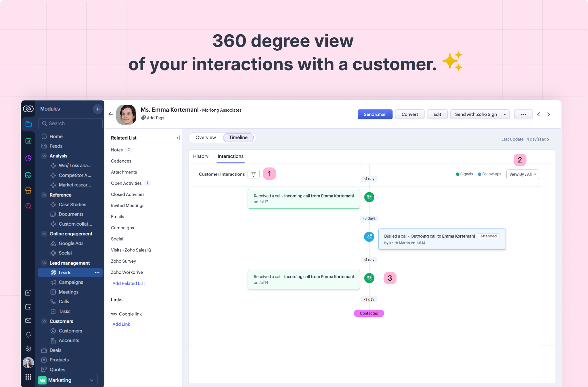Collapse the Lead management section
This screenshot has width=588, height=387.
[x=44, y=263]
